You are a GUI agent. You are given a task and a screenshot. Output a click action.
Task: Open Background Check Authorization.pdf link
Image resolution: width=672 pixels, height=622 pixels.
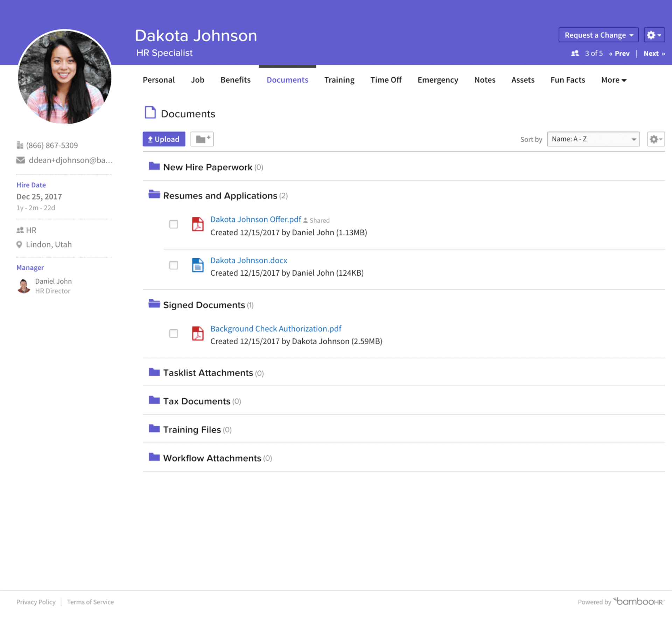[x=275, y=329]
